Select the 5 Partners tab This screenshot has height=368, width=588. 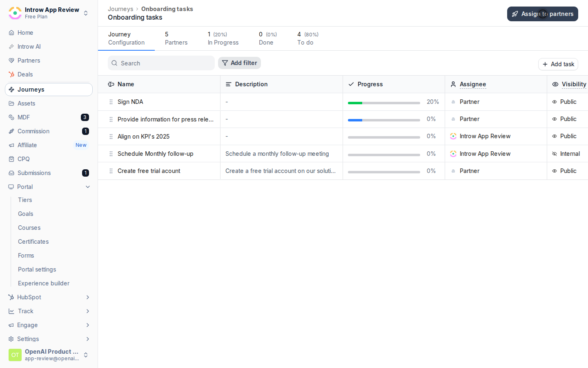176,38
